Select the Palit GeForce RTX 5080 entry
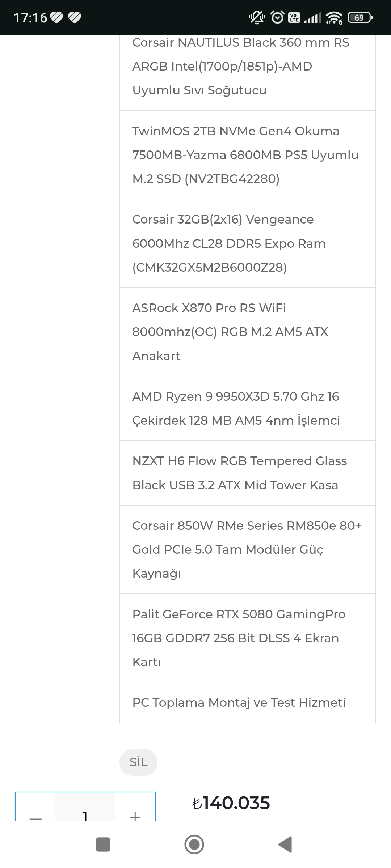391x868 pixels. [x=239, y=638]
